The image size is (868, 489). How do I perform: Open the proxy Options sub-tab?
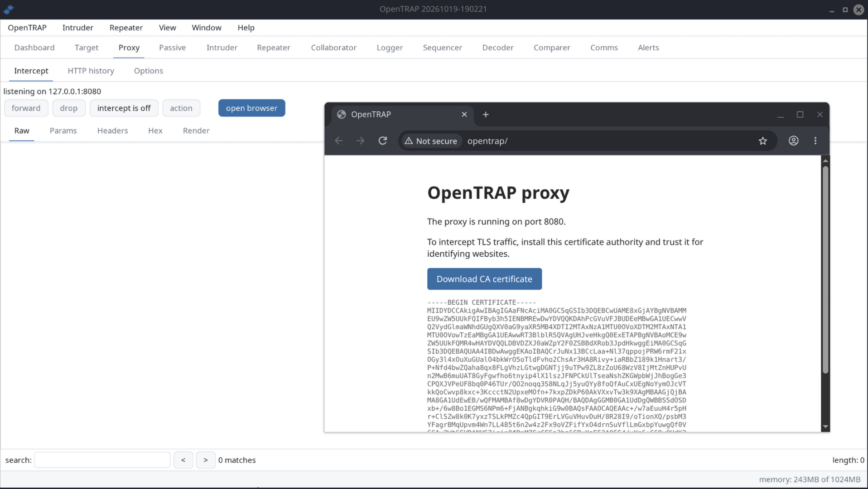pyautogui.click(x=149, y=71)
